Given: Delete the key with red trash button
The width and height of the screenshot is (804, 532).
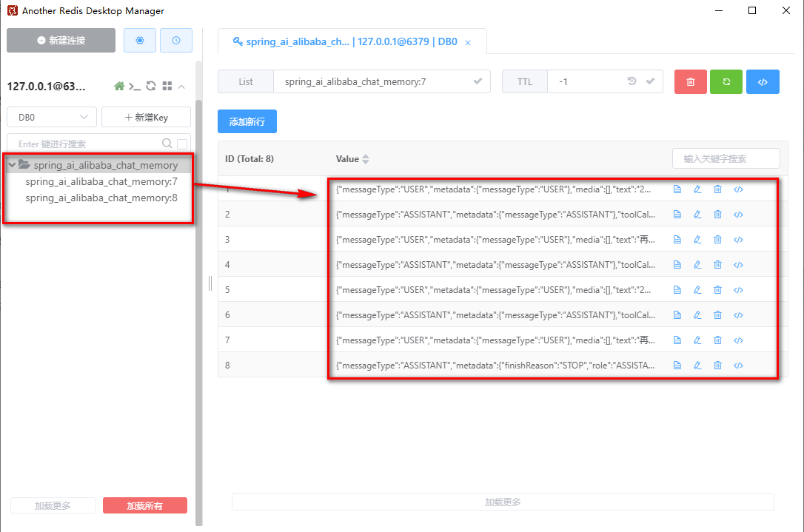Looking at the screenshot, I should (x=691, y=82).
